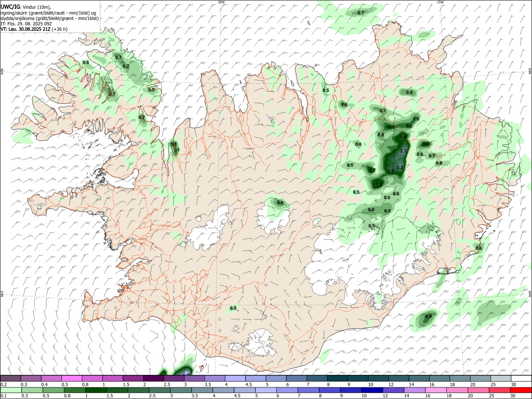Viewport: 532px width, 399px height.
Task: Select the darkest purple swatch between 2 and 2.5
Action: tap(153, 378)
